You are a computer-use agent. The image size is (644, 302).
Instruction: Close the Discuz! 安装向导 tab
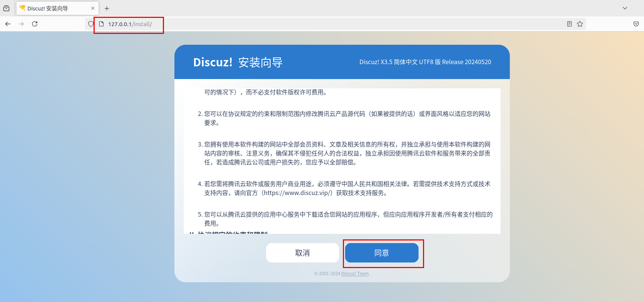pos(93,8)
